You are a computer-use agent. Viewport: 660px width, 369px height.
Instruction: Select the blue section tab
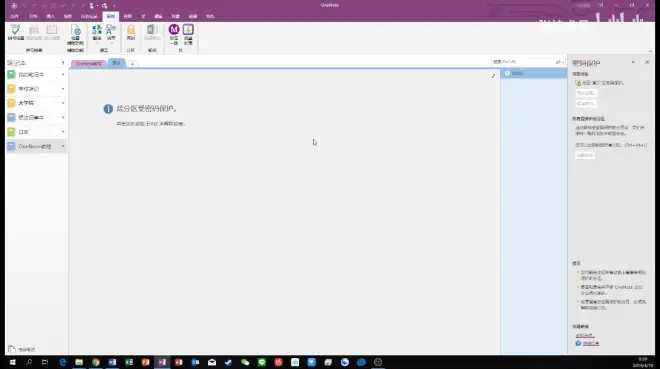(116, 63)
